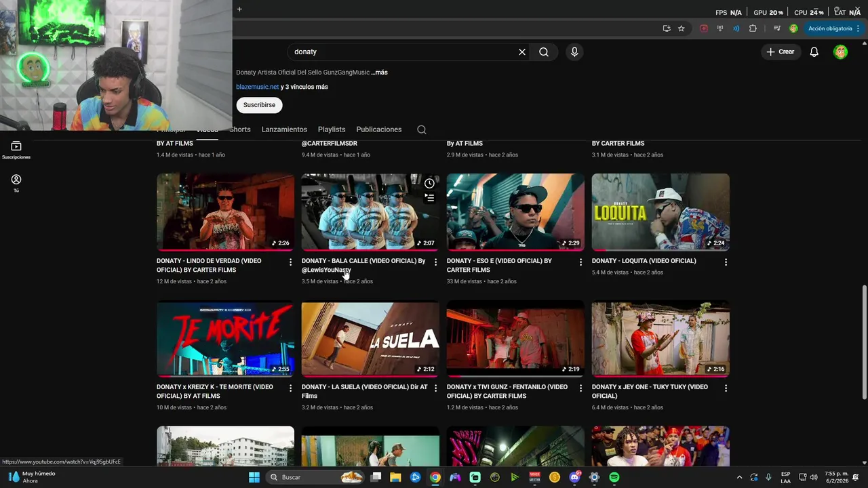Screen dimensions: 868x488
Task: Play the LINDO DE VERDAD thumbnail
Action: pyautogui.click(x=225, y=212)
